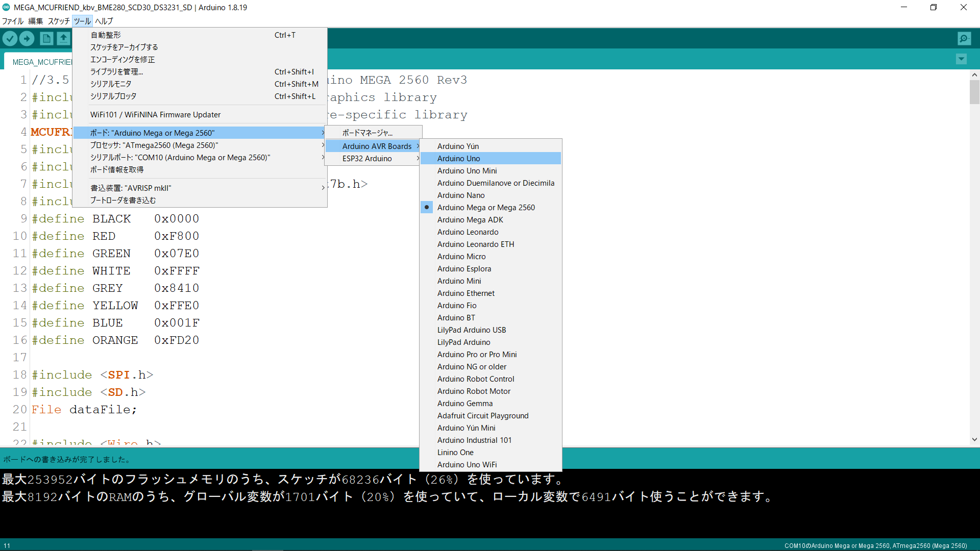This screenshot has width=980, height=551.
Task: Open the ヘルプ menu
Action: click(104, 21)
